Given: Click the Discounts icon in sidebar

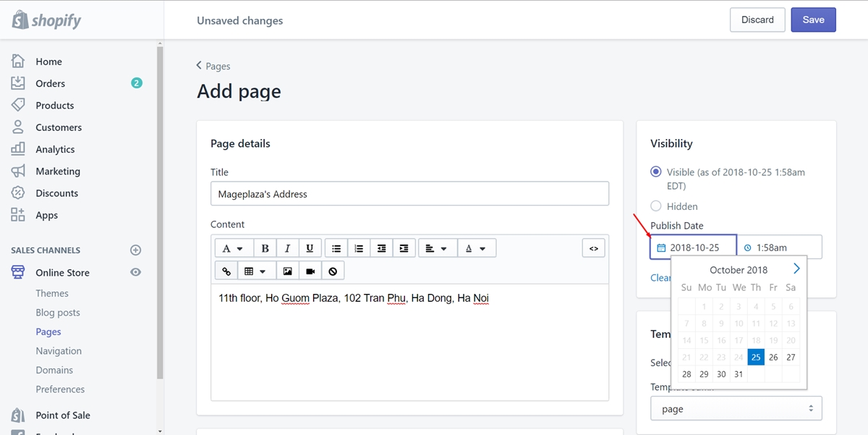Looking at the screenshot, I should pos(18,193).
